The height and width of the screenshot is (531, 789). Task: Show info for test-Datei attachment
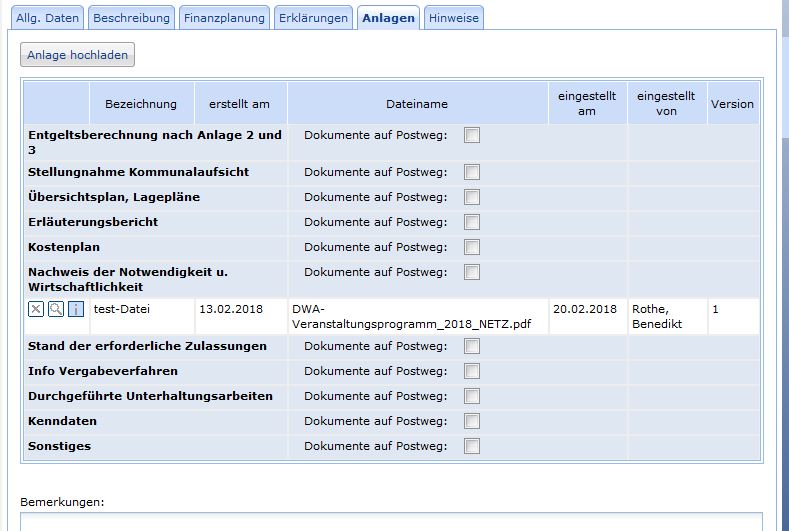[x=76, y=309]
